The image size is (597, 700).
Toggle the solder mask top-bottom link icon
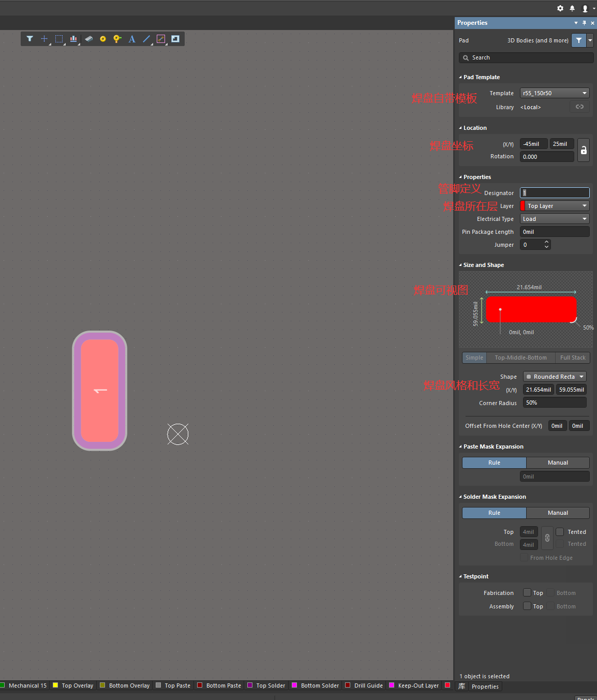tap(547, 538)
